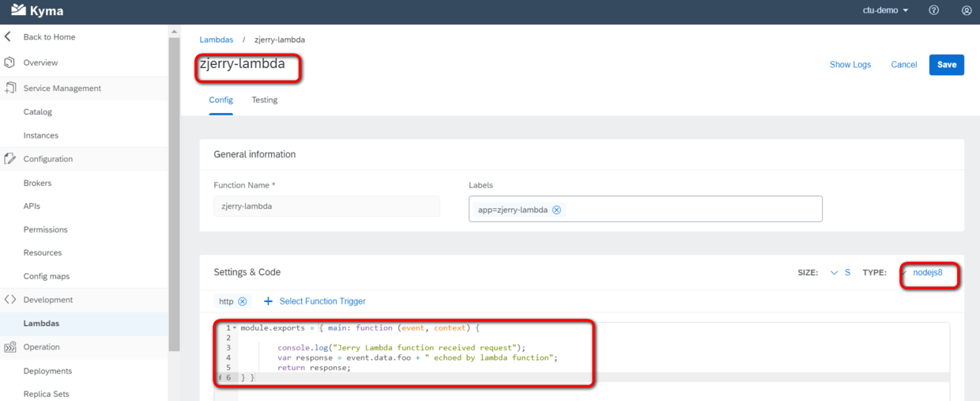
Task: Open the ctu-demo namespace dropdown
Action: tap(886, 10)
